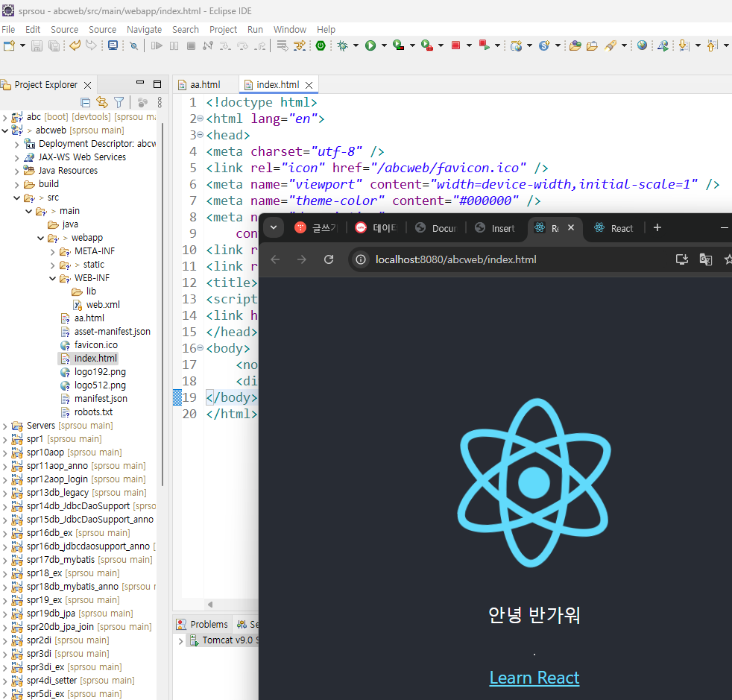Expand Tomcat v9.0 server entry
Screen dimensions: 732x700
180,640
